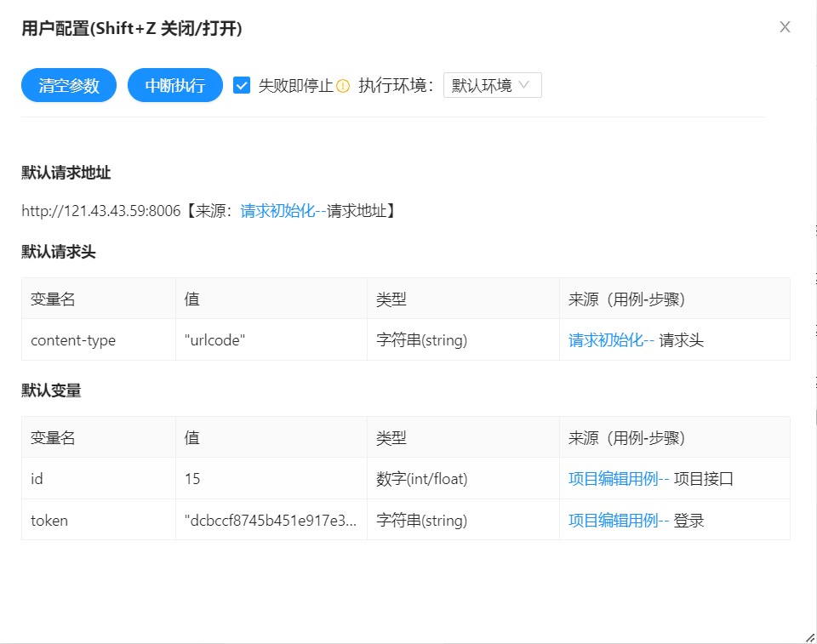The width and height of the screenshot is (817, 644).
Task: Open the 执行环境 dropdown showing 默认环境
Action: (x=493, y=85)
